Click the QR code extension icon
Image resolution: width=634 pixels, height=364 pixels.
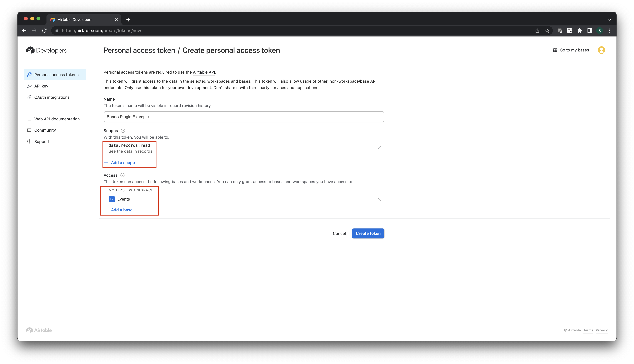point(570,31)
